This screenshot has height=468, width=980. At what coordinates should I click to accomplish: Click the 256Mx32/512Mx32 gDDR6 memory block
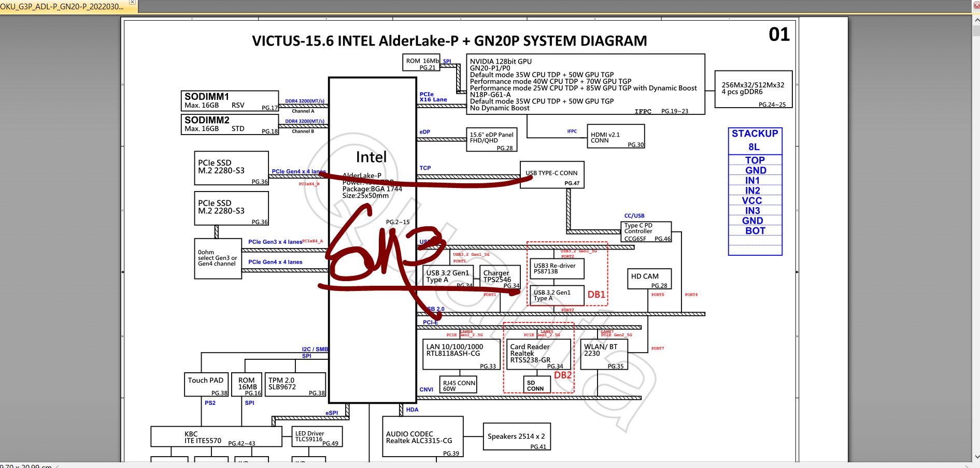coord(754,89)
